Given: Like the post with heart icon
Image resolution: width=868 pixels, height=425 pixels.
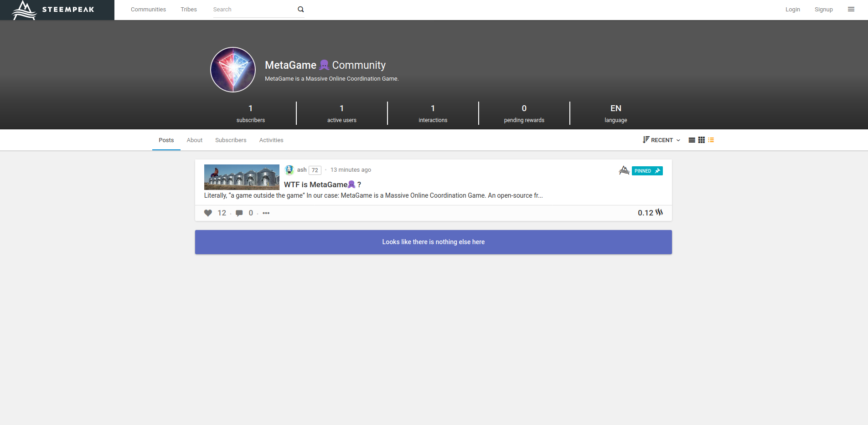Looking at the screenshot, I should (x=208, y=213).
